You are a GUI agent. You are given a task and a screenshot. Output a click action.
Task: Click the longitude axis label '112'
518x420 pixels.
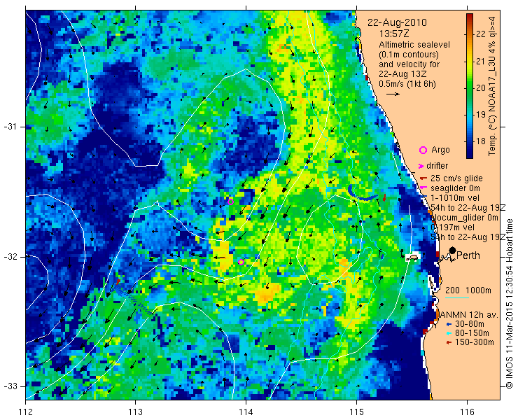point(25,412)
